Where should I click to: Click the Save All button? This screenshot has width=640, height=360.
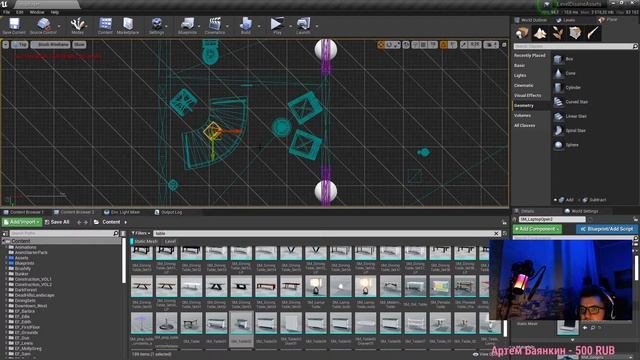57,222
